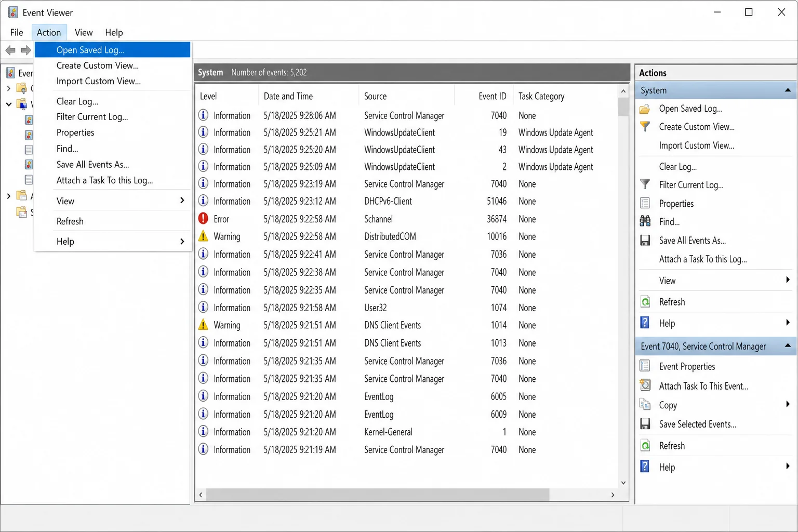Screen dimensions: 798x532
Task: Click the Information icon on Kernel-General row
Action: (203, 432)
